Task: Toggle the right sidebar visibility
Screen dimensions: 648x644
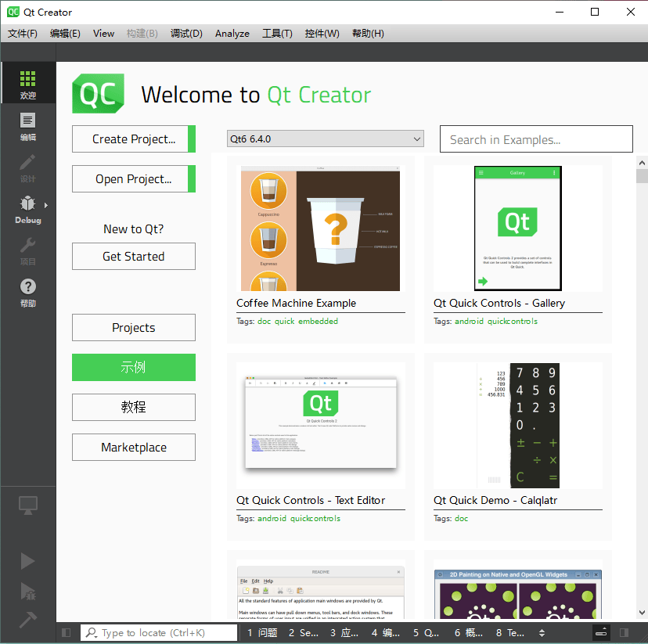Action: [624, 632]
